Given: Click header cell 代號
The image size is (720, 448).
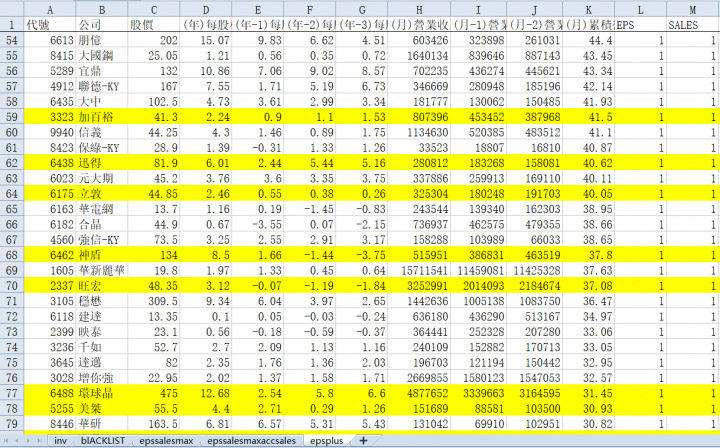Looking at the screenshot, I should click(50, 25).
